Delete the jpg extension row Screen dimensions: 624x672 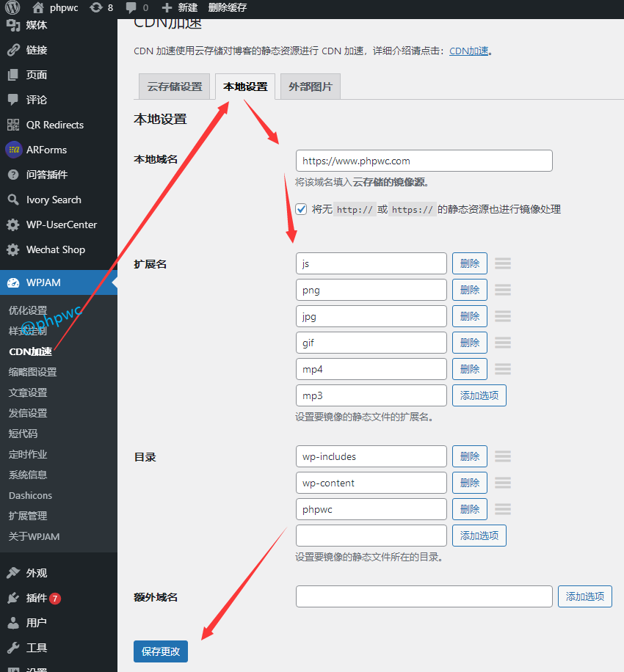click(470, 316)
